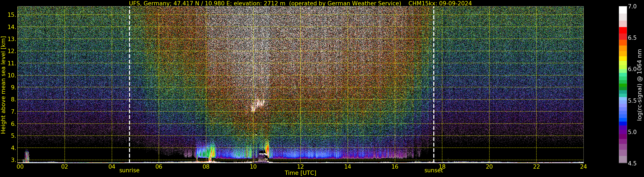644x177 pixels.
Task: Click the dashed white sunrise marker line
Action: 129,85
